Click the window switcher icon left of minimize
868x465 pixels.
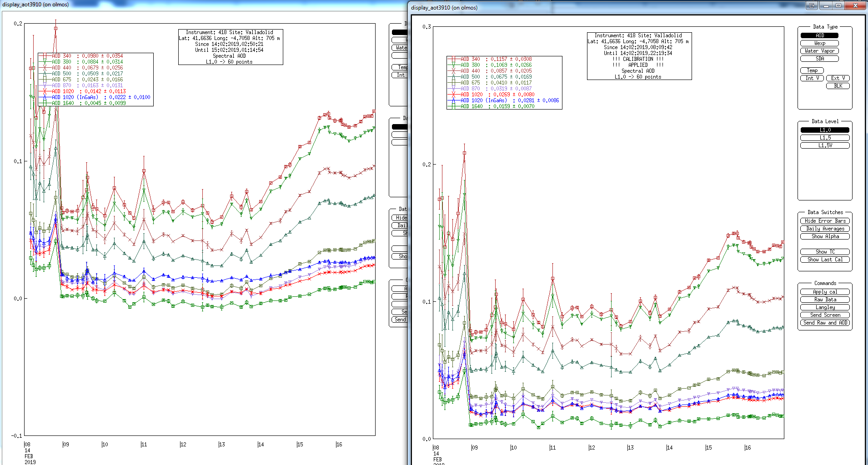812,5
